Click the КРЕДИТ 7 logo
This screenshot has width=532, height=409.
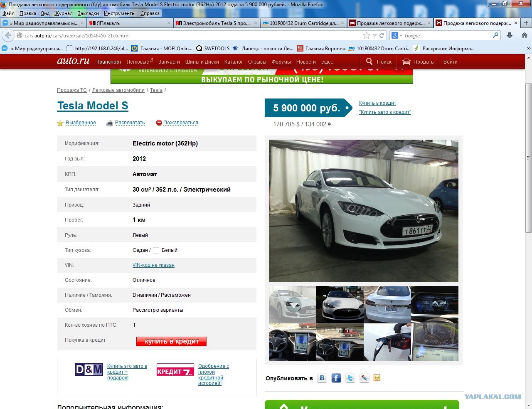(x=175, y=370)
